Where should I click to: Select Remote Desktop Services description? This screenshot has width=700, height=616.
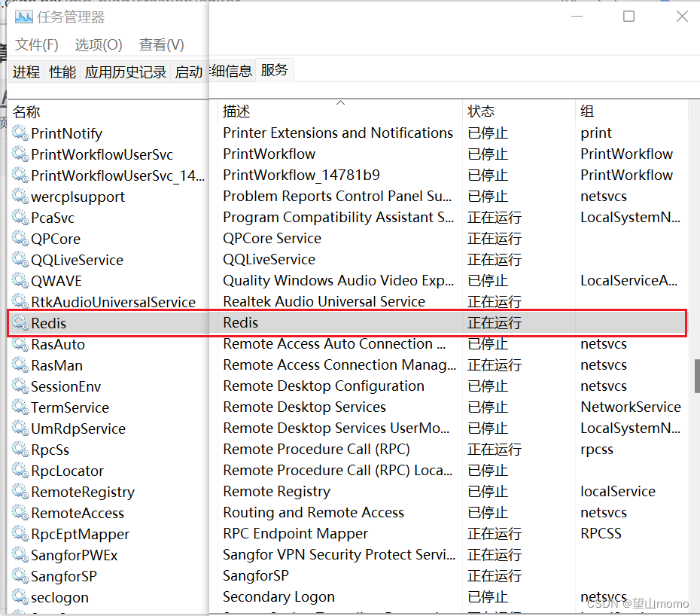[305, 407]
